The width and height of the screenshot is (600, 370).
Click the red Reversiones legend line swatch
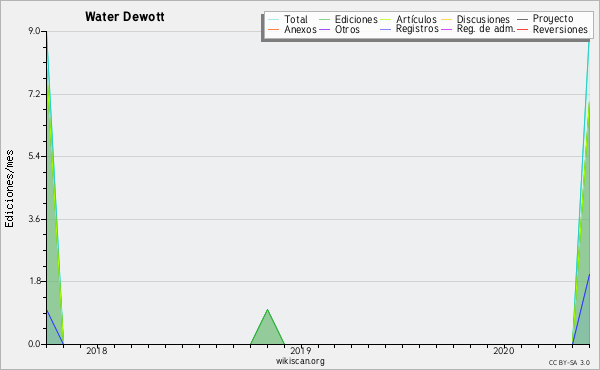pos(522,29)
